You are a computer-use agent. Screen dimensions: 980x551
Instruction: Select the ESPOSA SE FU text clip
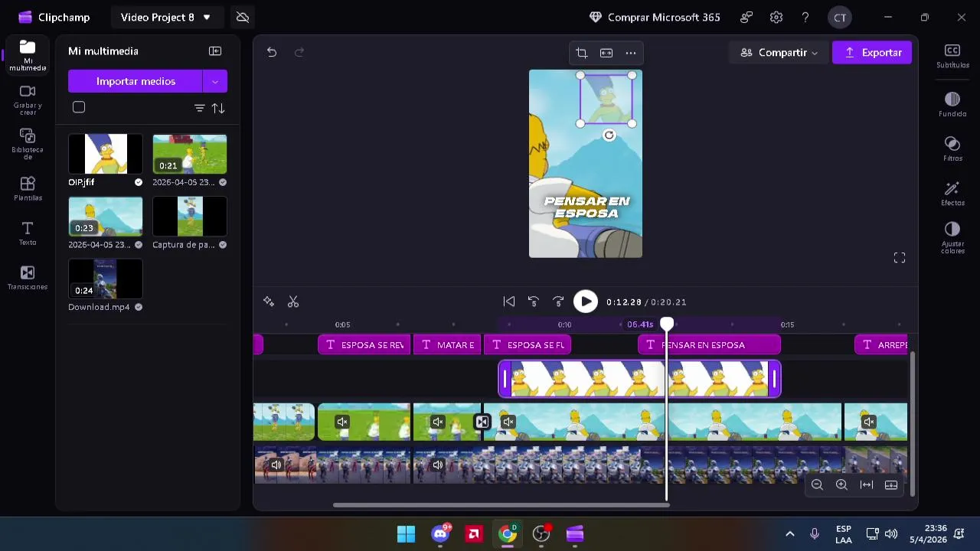tap(528, 344)
